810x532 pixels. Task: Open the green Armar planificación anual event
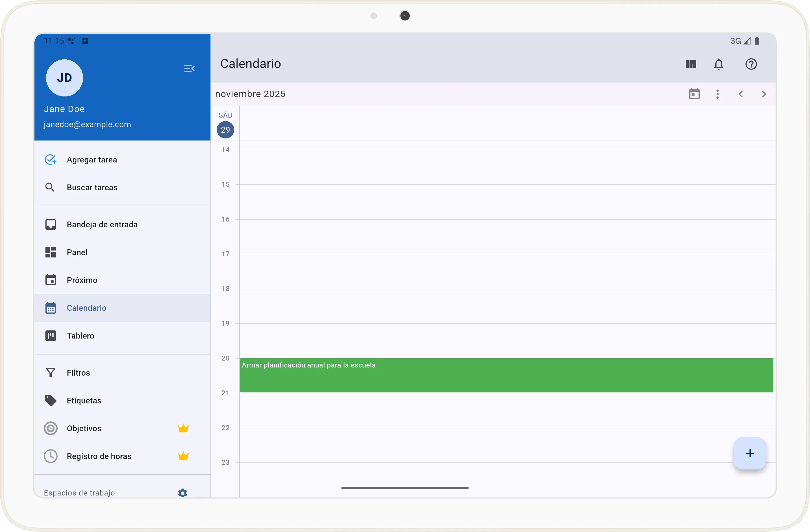coord(506,375)
